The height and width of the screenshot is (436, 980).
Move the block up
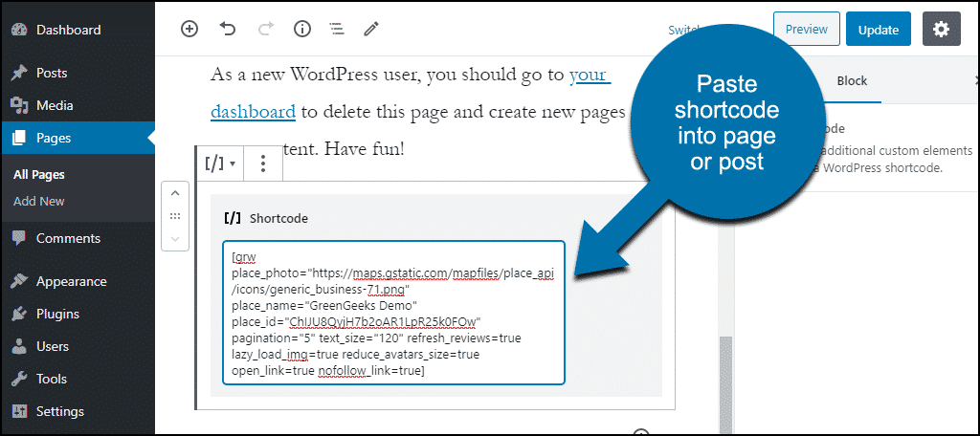pos(175,193)
